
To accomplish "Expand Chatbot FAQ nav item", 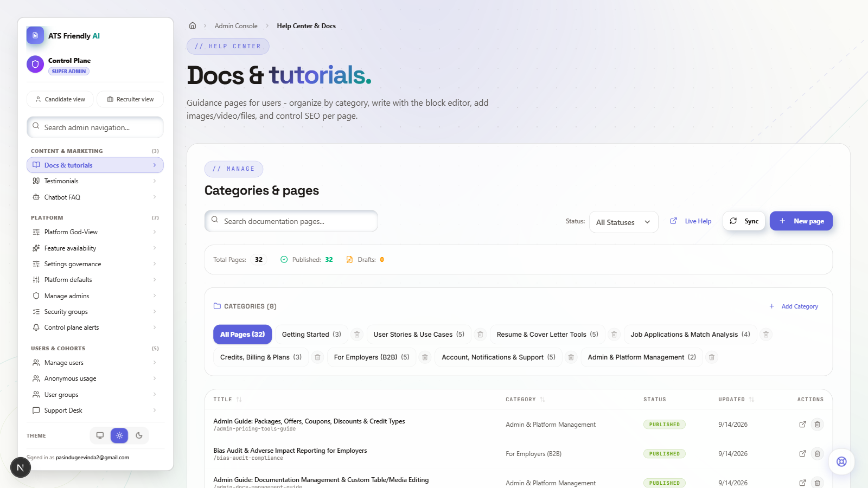I will point(95,197).
